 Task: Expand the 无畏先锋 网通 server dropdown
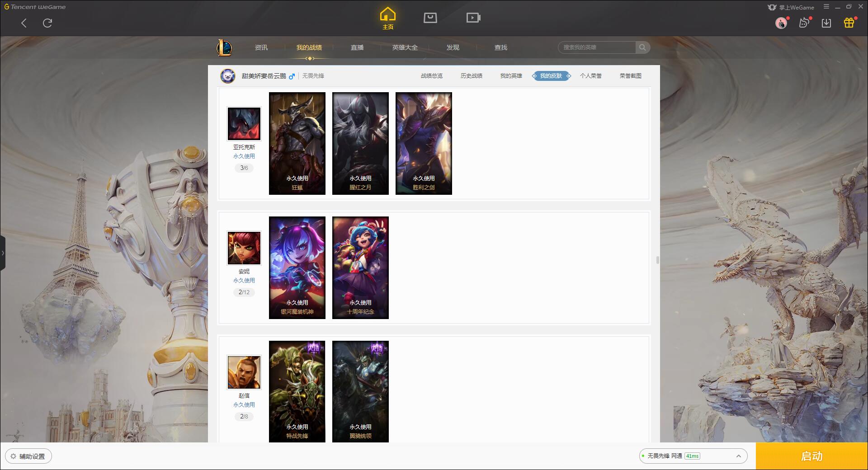point(693,456)
